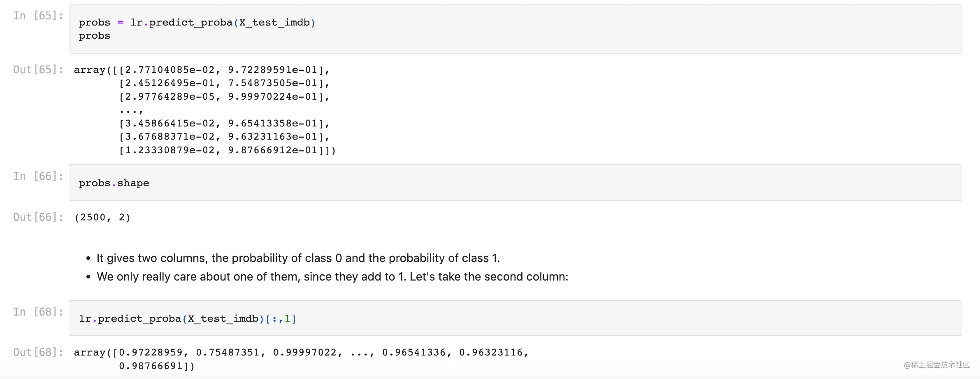Select the In [68] prompt label
Image resolution: width=980 pixels, height=379 pixels.
(x=38, y=312)
